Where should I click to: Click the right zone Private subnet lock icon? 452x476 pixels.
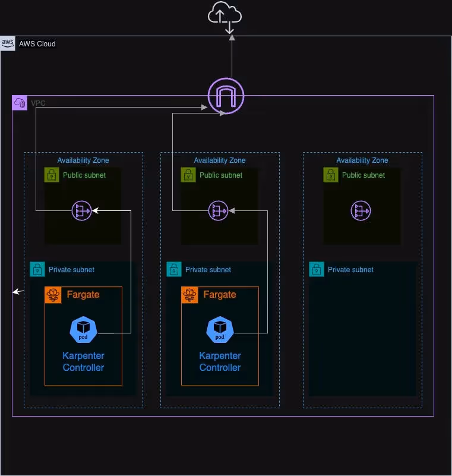[317, 269]
